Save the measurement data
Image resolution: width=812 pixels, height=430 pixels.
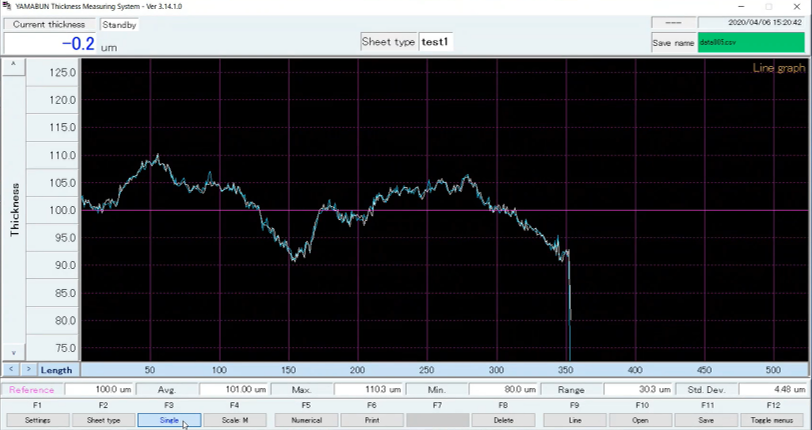point(707,421)
